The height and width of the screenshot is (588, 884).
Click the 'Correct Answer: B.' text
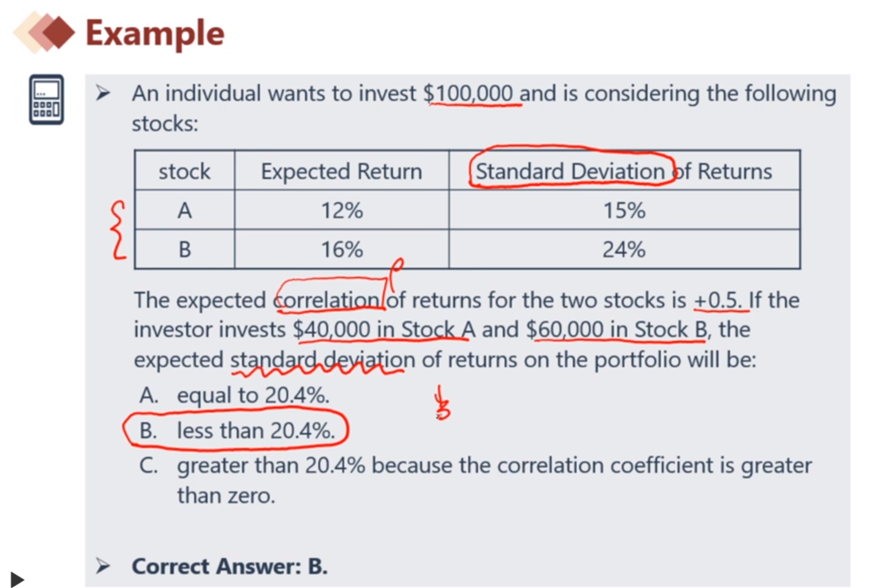230,566
